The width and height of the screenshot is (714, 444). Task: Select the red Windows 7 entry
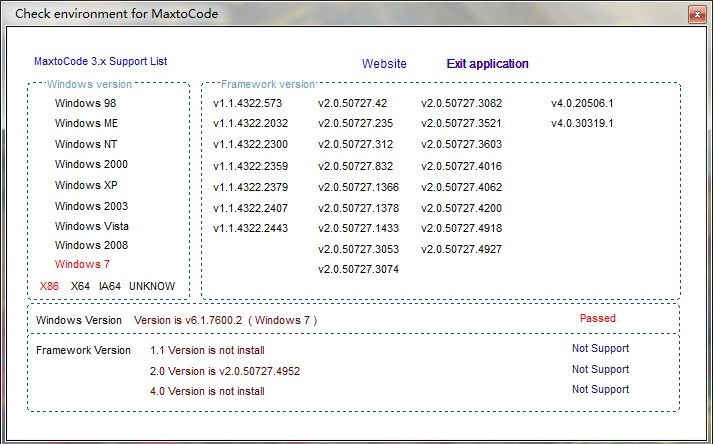pyautogui.click(x=82, y=265)
